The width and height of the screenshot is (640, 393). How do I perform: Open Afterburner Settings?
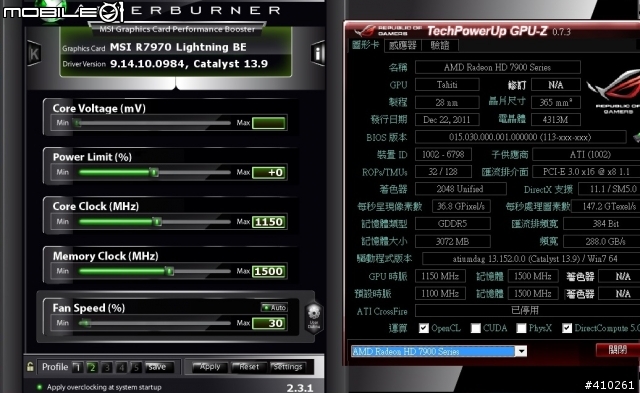point(288,367)
